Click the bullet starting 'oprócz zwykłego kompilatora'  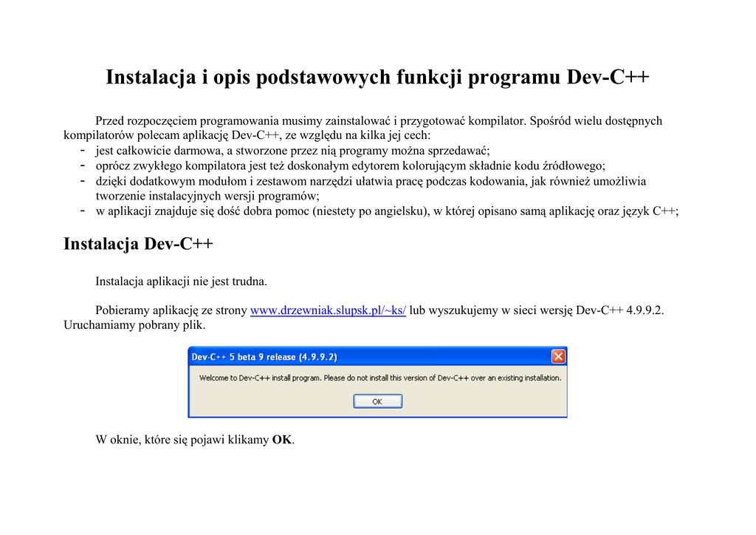tap(350, 166)
